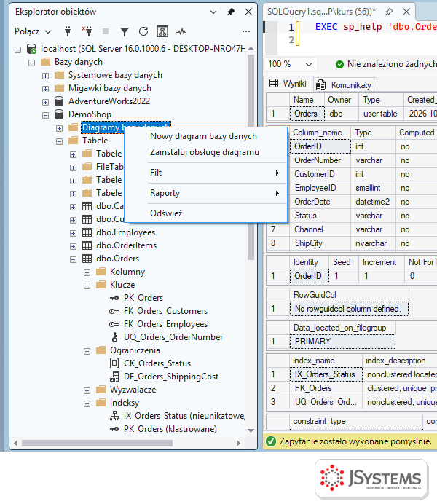Screen dimensions: 437x504
Task: Click the ShipCity column cell
Action: pos(320,243)
